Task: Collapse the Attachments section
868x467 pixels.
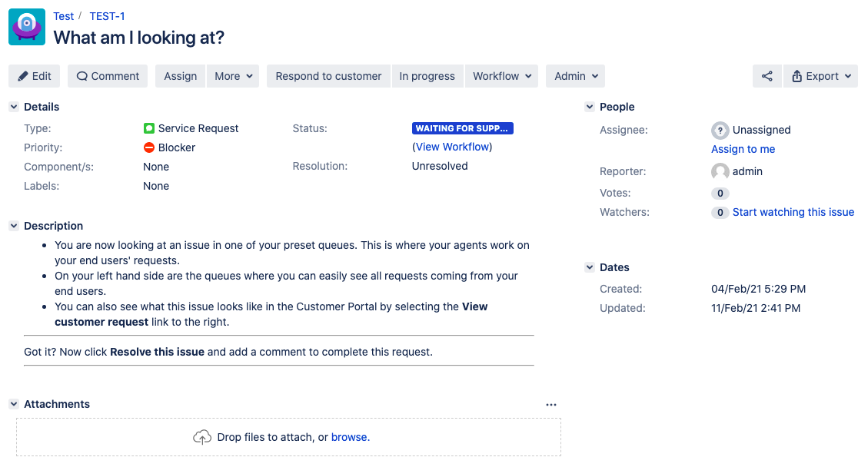Action: [x=14, y=404]
